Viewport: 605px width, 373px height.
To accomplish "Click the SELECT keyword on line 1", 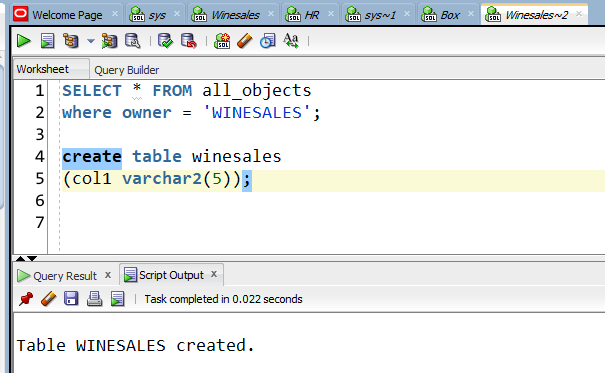I will tap(92, 91).
